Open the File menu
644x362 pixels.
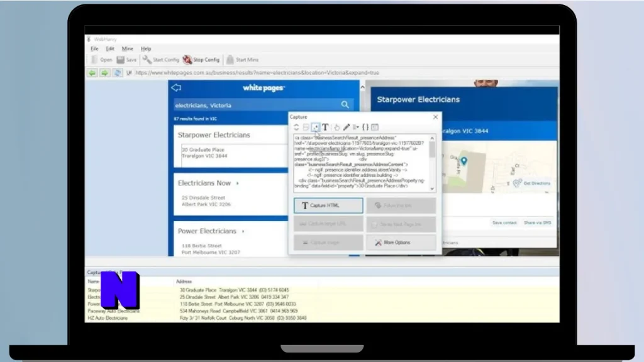(94, 48)
